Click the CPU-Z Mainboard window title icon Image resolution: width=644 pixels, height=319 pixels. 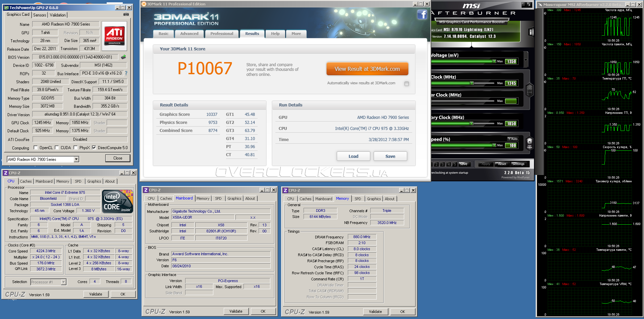(146, 190)
